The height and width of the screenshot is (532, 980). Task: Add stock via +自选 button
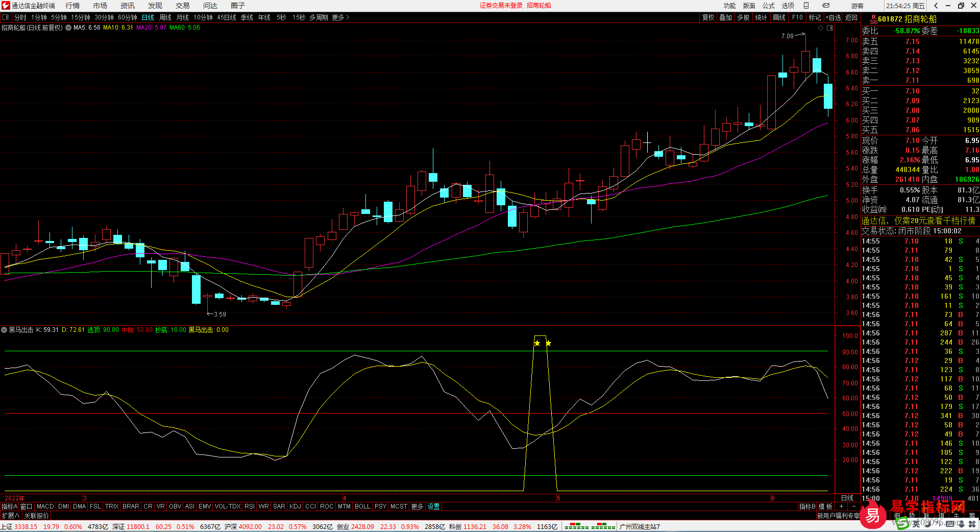[834, 17]
